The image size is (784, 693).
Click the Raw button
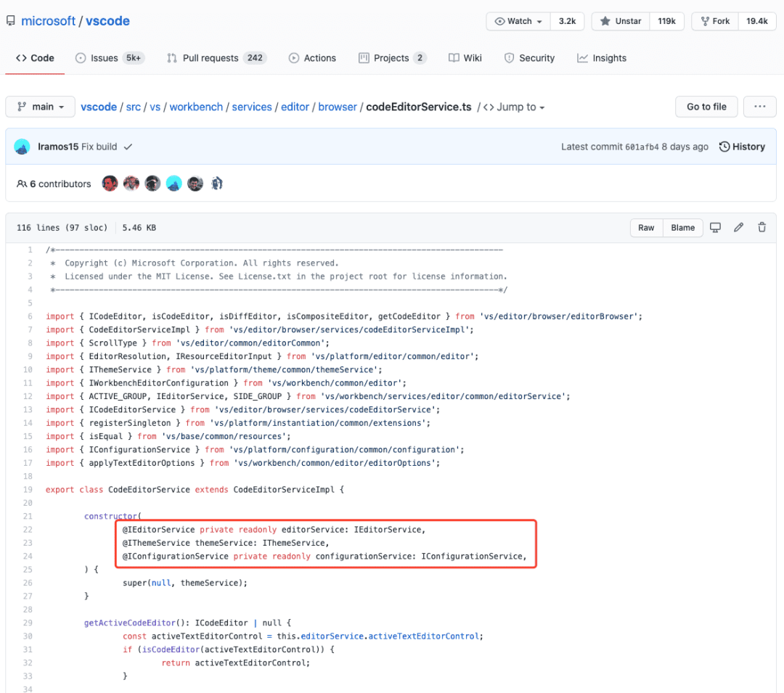click(646, 228)
